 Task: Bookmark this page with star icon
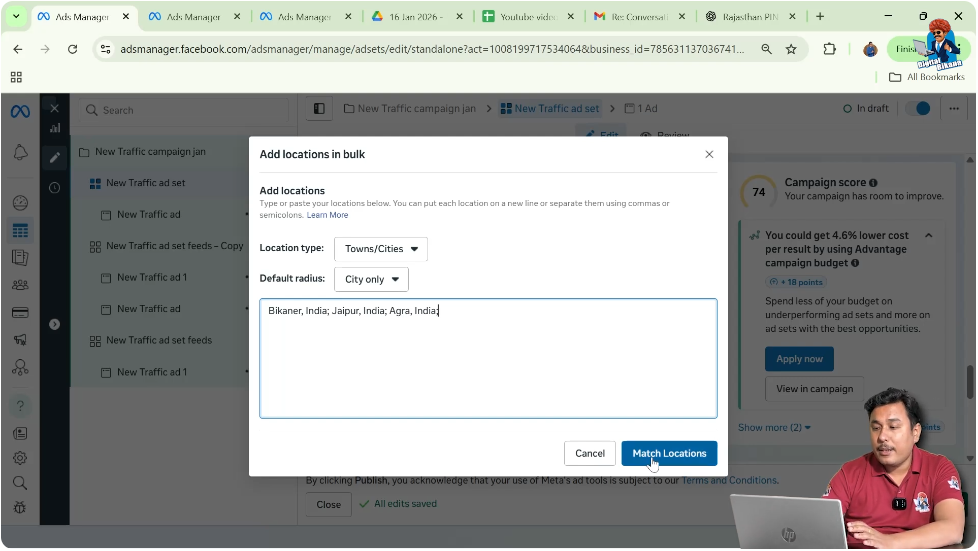tap(791, 49)
